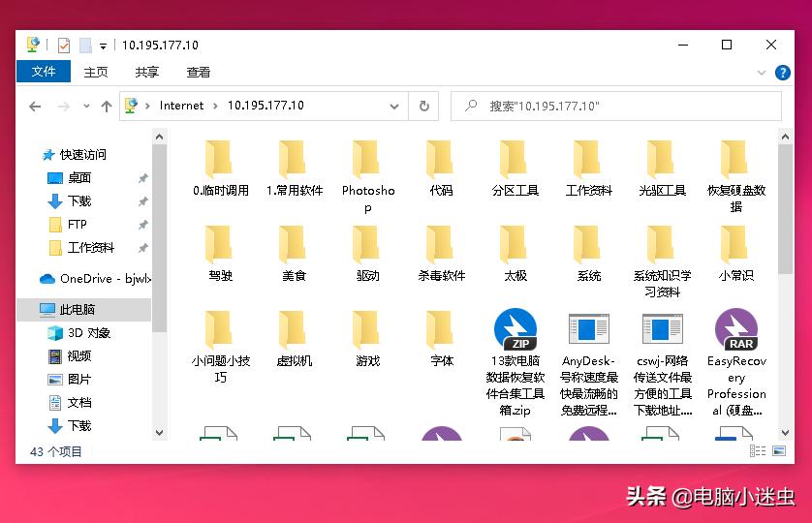Select the 驾驶 folder
Image resolution: width=812 pixels, height=523 pixels.
pyautogui.click(x=221, y=254)
